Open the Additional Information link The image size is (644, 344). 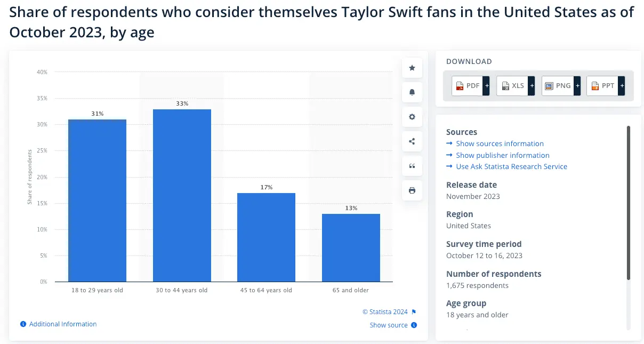click(x=63, y=324)
